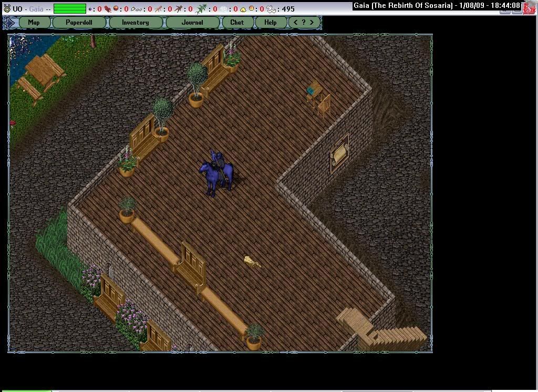The width and height of the screenshot is (538, 392).
Task: Pick the rolled scroll lying on floor
Action: click(x=252, y=262)
